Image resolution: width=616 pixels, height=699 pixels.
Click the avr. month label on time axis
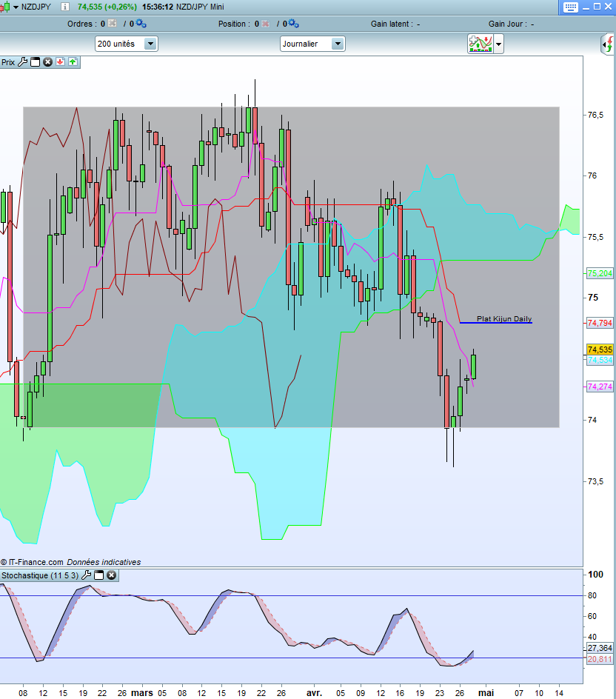(x=314, y=693)
